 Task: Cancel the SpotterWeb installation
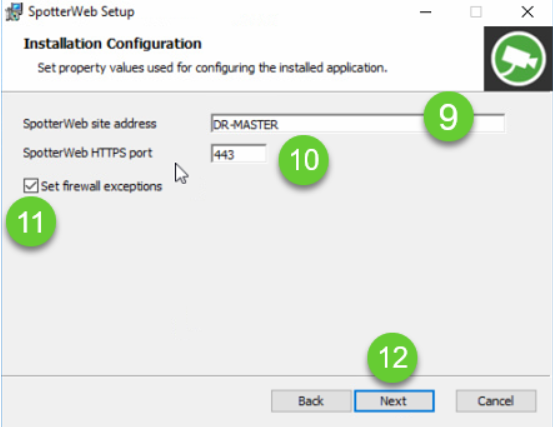coord(496,401)
